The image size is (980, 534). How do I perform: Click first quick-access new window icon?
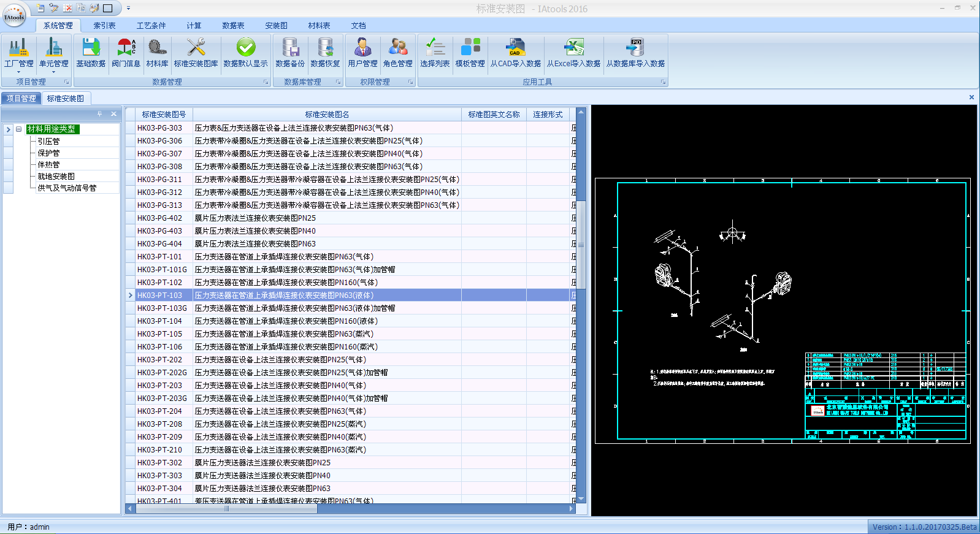[x=40, y=8]
